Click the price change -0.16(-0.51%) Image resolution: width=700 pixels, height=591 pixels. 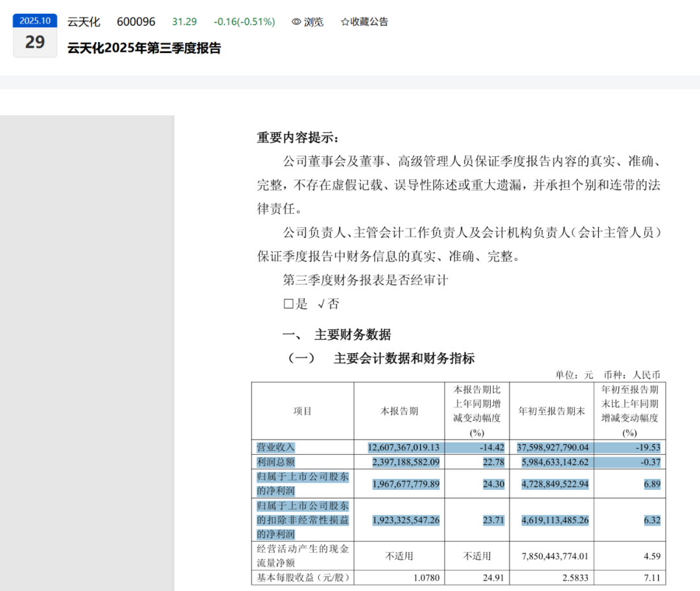(x=244, y=22)
